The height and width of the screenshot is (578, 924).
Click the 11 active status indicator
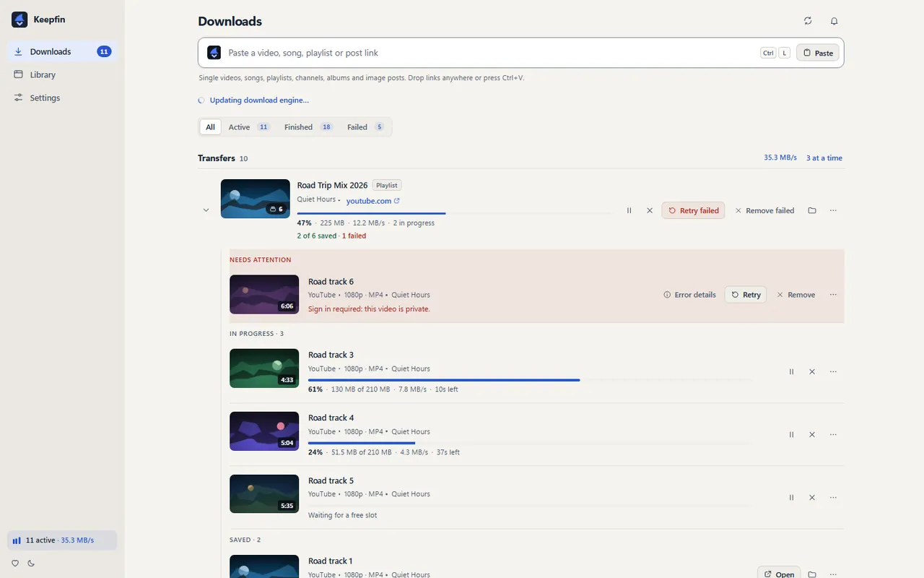[62, 540]
